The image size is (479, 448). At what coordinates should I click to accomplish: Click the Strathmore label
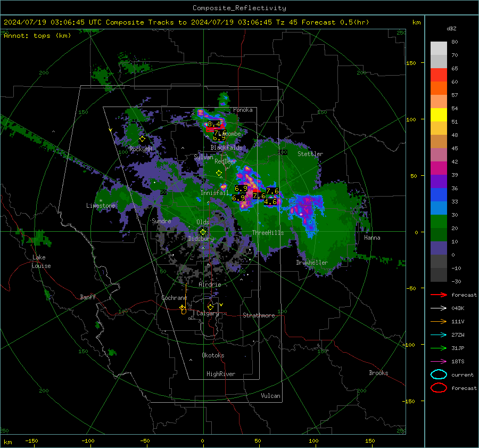coord(259,315)
